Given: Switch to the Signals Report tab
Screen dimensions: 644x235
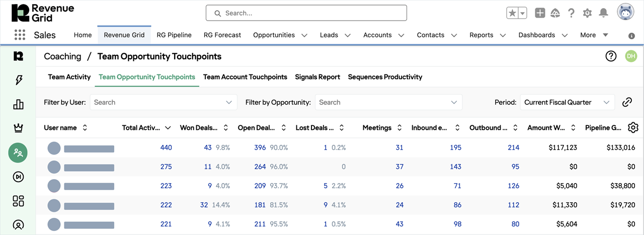Looking at the screenshot, I should pyautogui.click(x=317, y=77).
